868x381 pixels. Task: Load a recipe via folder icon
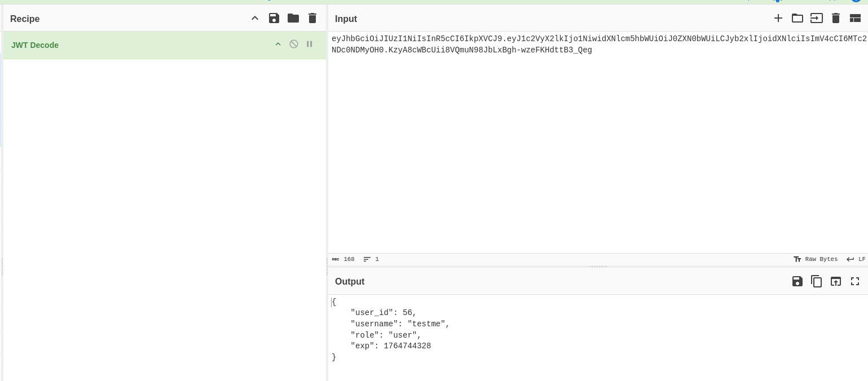pos(293,18)
